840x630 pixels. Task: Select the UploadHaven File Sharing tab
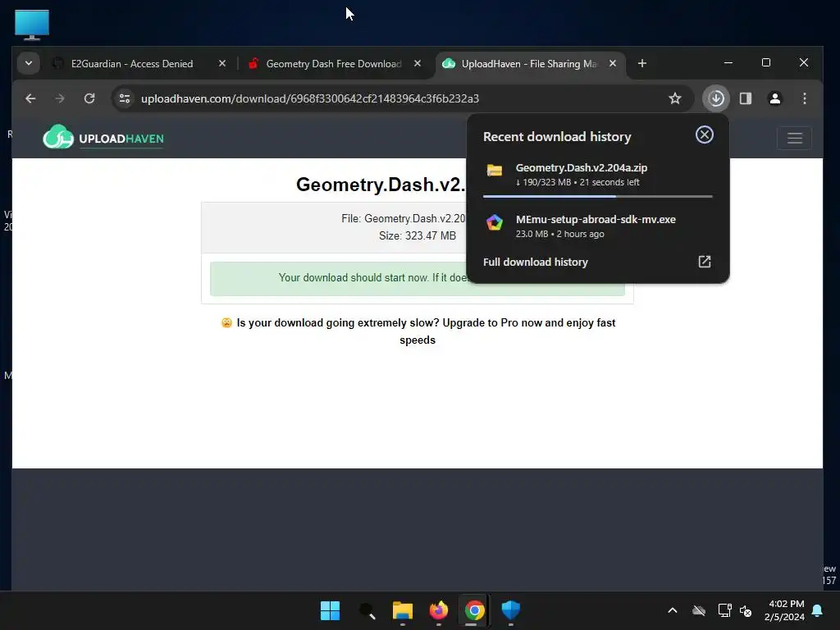click(x=529, y=64)
